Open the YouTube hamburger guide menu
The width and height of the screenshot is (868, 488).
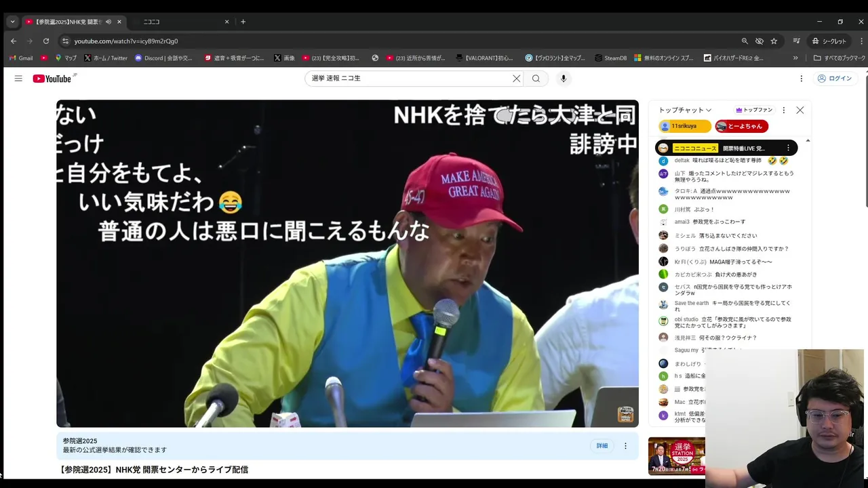18,79
